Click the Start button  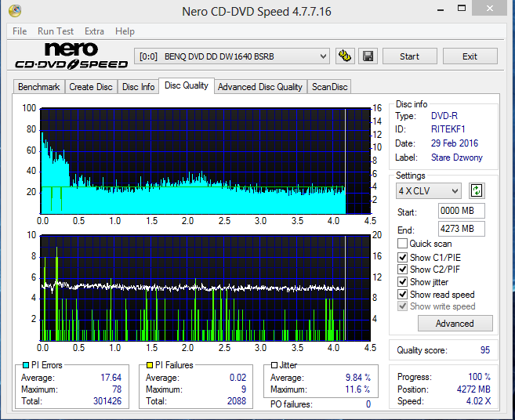(409, 56)
